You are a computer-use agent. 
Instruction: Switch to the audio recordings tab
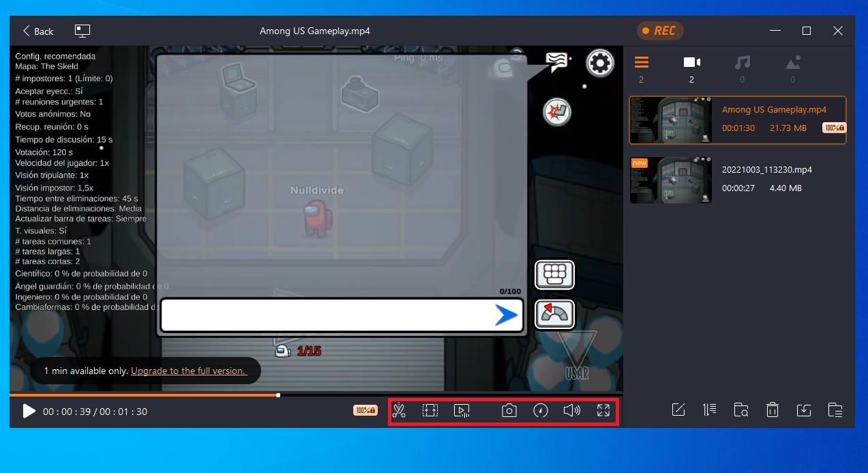coord(743,68)
